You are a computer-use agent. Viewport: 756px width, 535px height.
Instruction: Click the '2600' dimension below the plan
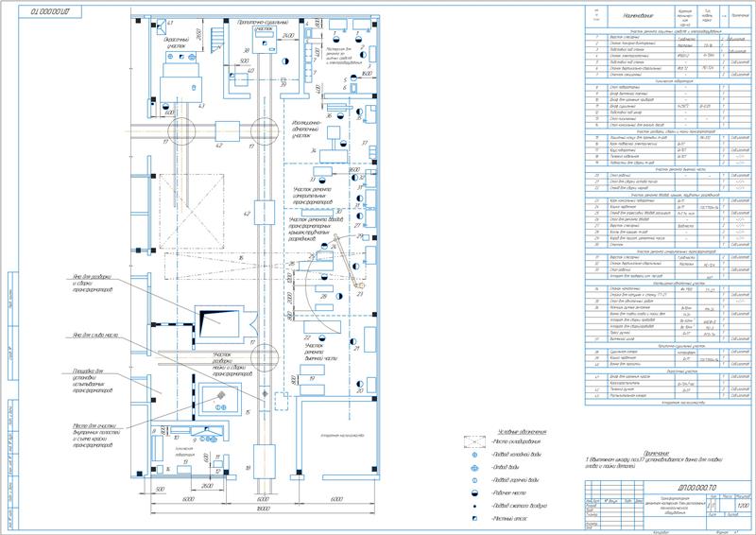[x=206, y=486]
